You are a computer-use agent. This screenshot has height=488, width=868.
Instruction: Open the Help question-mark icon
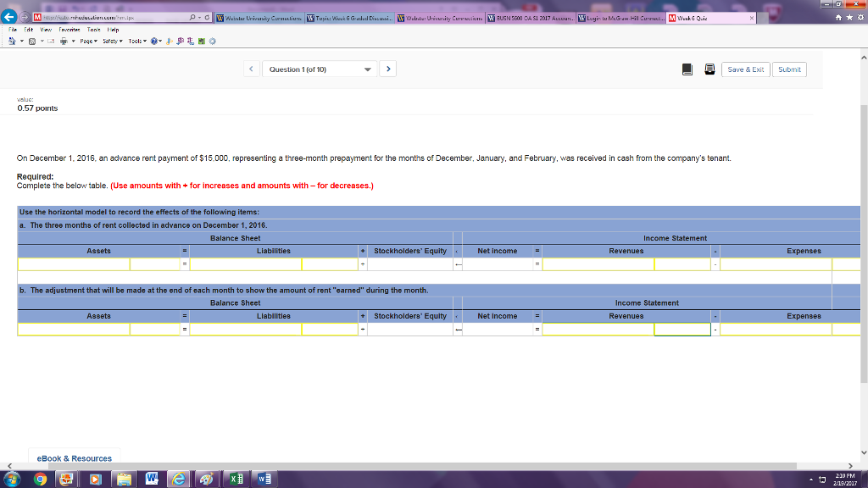(x=154, y=41)
